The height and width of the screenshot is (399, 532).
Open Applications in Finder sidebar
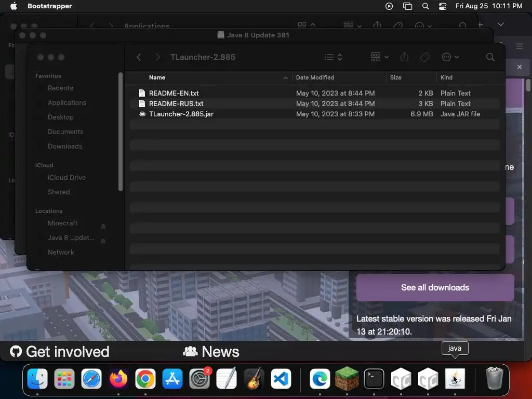(x=67, y=102)
